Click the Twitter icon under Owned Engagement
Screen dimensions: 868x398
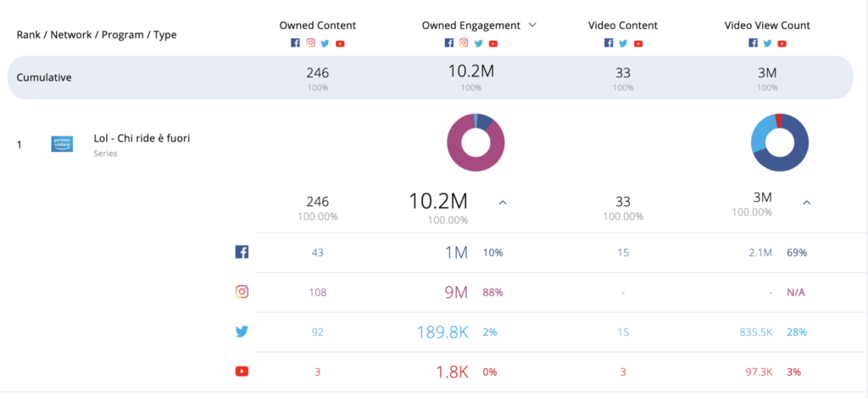point(479,43)
